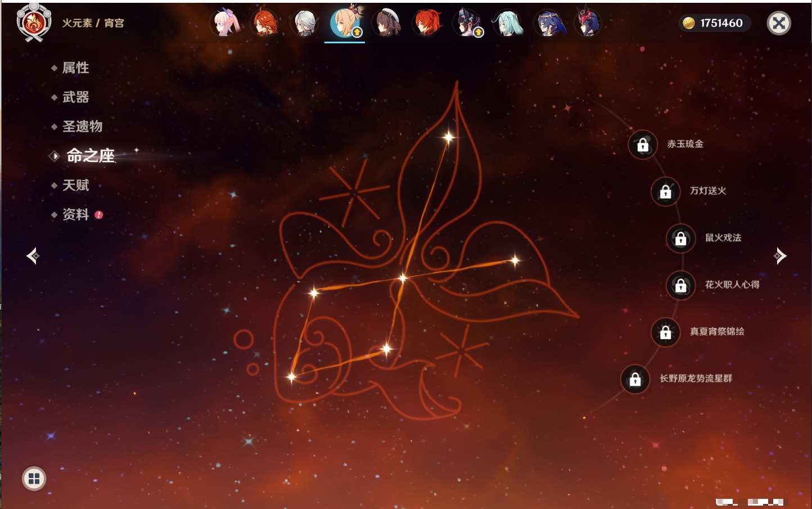
Task: Go to the next character with right arrow
Action: click(780, 256)
